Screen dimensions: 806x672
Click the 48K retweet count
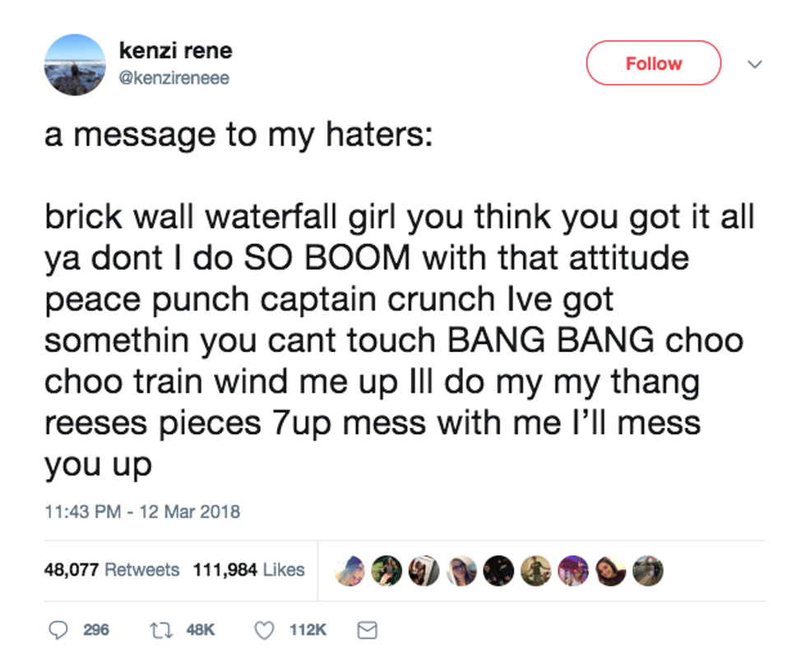point(201,630)
